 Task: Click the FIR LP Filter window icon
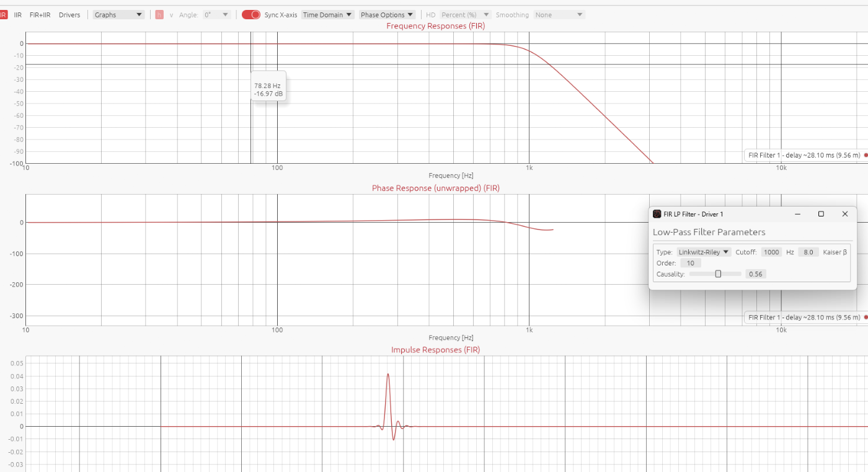coord(657,214)
